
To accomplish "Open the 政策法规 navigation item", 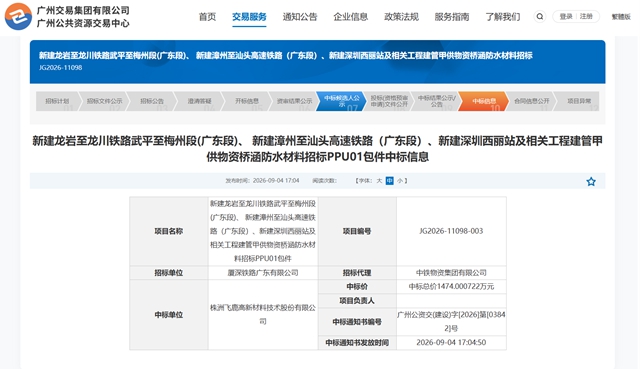I will tap(401, 17).
